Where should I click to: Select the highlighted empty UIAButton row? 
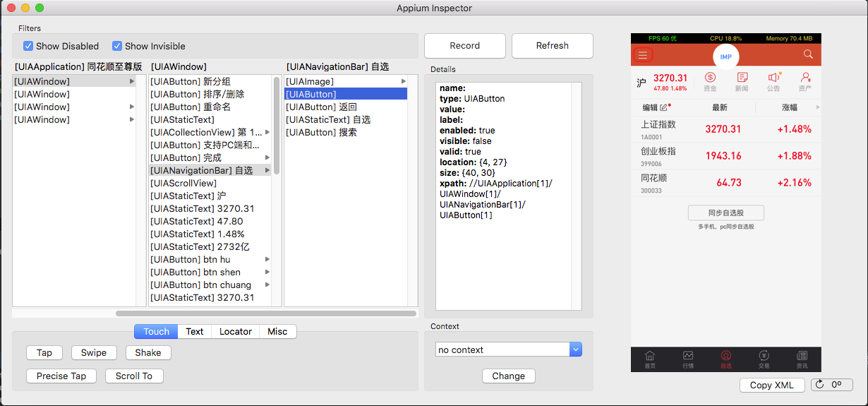point(346,94)
